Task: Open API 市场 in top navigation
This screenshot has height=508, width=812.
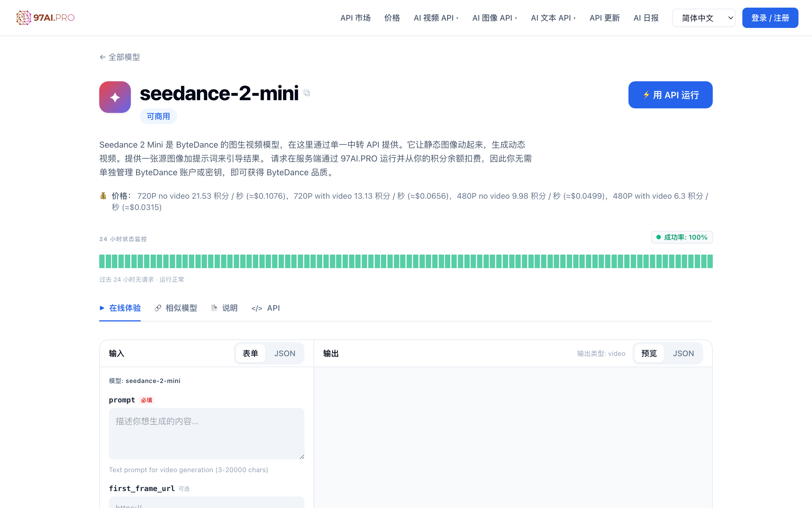Action: [355, 18]
